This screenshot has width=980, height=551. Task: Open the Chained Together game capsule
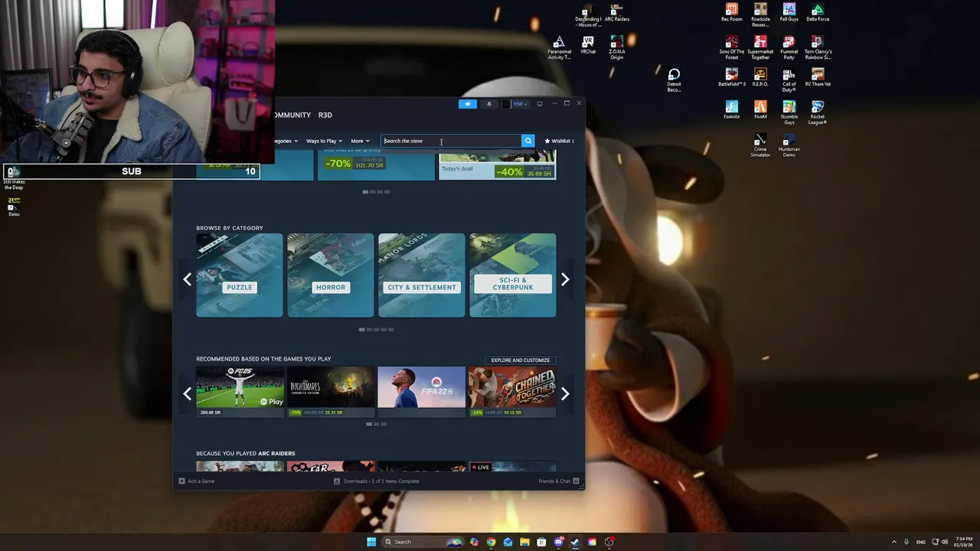[512, 392]
